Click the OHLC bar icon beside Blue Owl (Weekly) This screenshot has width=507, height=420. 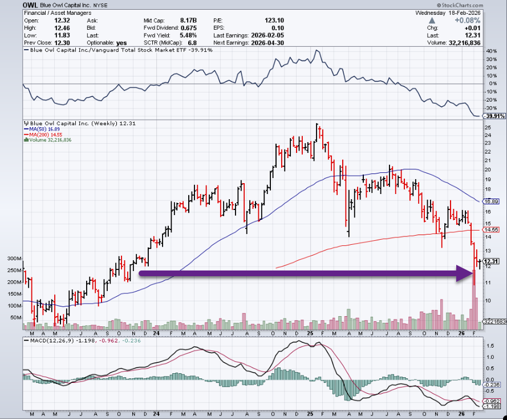pos(25,123)
